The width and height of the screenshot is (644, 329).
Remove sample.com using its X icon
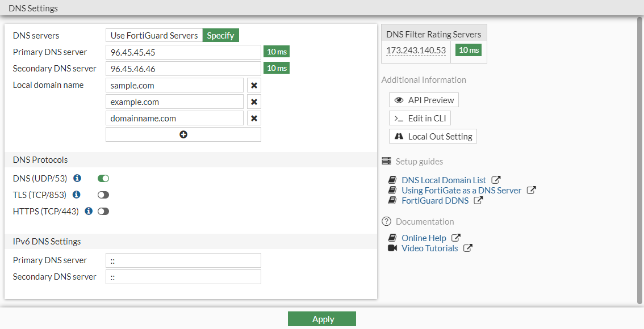click(254, 85)
